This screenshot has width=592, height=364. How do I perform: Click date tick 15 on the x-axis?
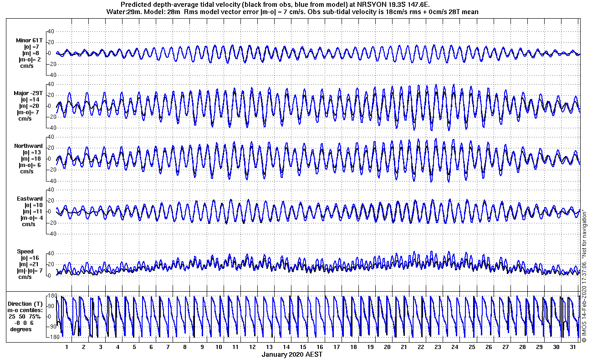click(x=303, y=347)
